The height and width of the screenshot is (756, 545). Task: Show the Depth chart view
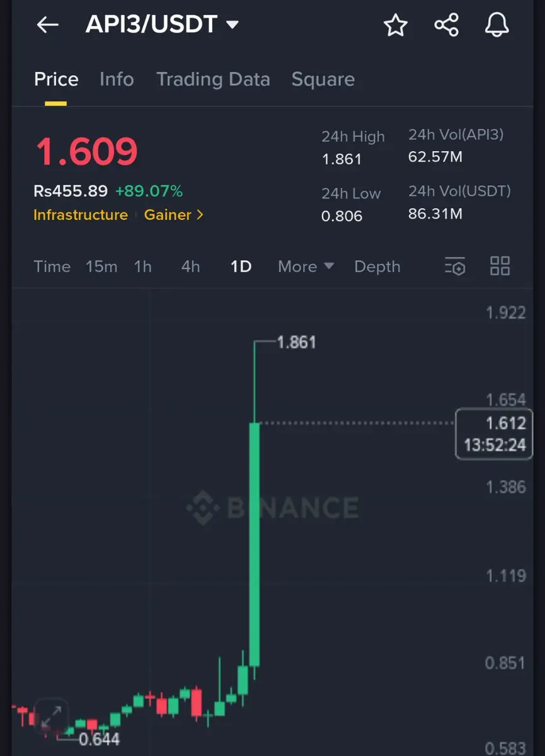[x=377, y=266]
